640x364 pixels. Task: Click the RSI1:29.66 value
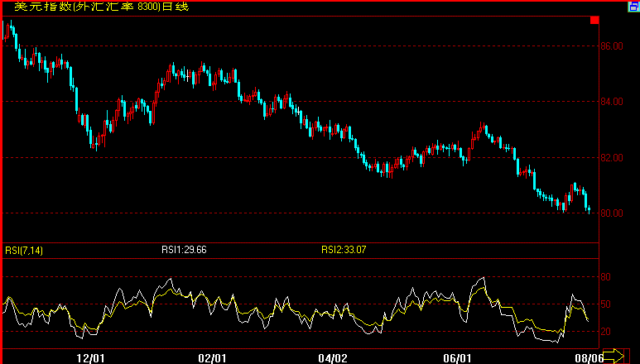point(184,250)
